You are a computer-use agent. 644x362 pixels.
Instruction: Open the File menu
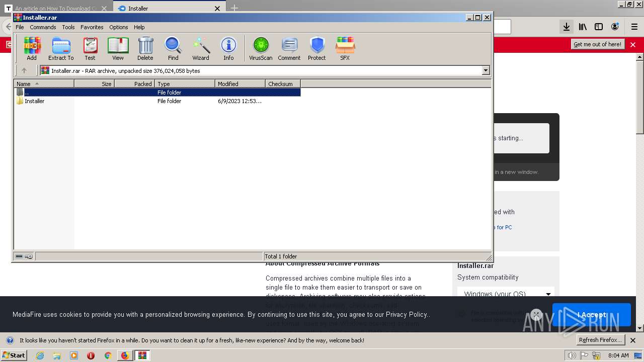pos(20,27)
